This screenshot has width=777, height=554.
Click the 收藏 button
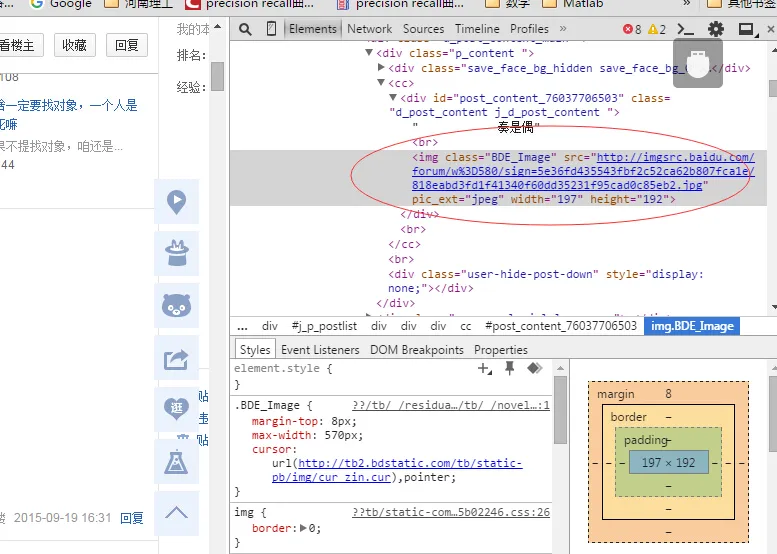click(x=74, y=45)
